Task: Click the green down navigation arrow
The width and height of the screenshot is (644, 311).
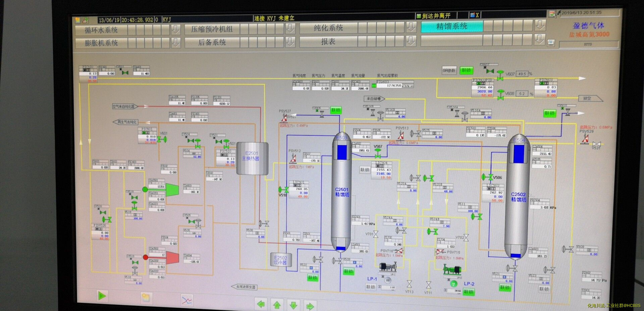Action: point(293,305)
